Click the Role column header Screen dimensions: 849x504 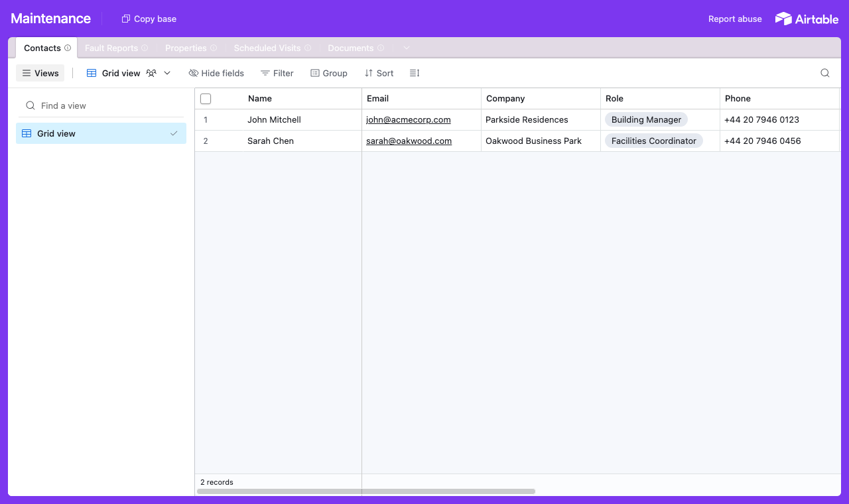661,99
